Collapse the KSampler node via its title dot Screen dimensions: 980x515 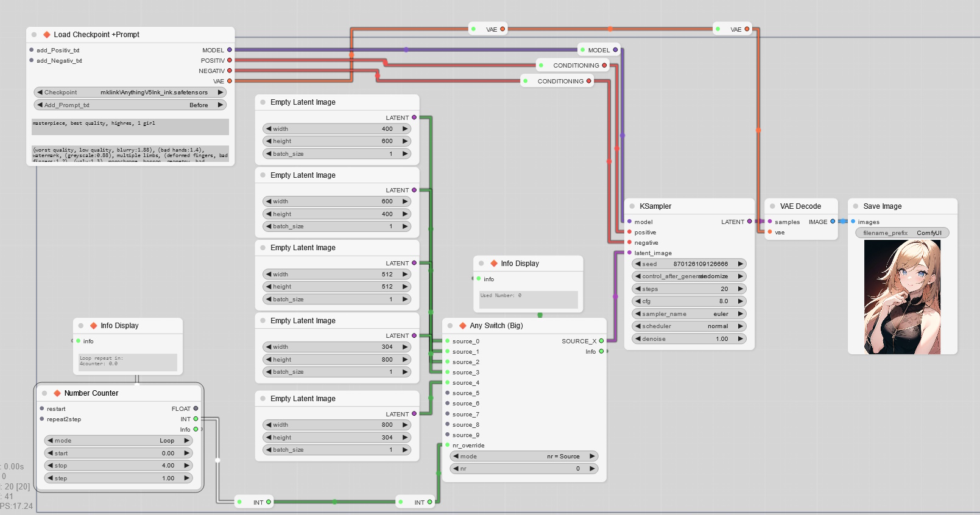tap(632, 206)
